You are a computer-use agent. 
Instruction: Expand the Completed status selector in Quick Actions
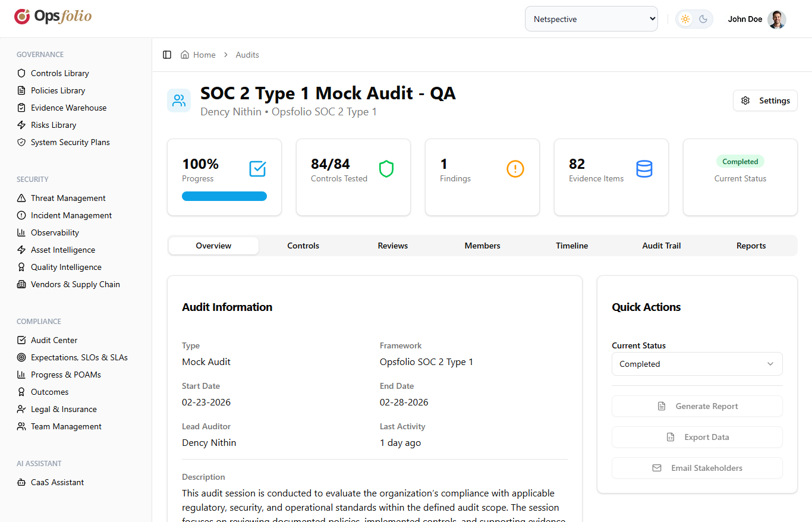click(697, 364)
